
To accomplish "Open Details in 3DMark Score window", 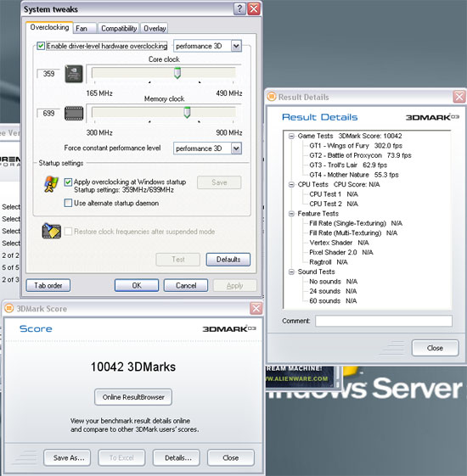I will pyautogui.click(x=177, y=458).
